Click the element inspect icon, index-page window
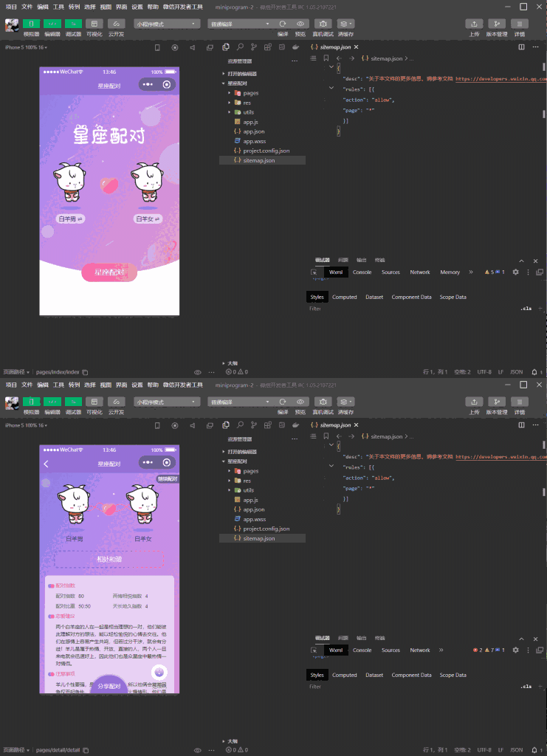The width and height of the screenshot is (547, 756). pos(313,272)
